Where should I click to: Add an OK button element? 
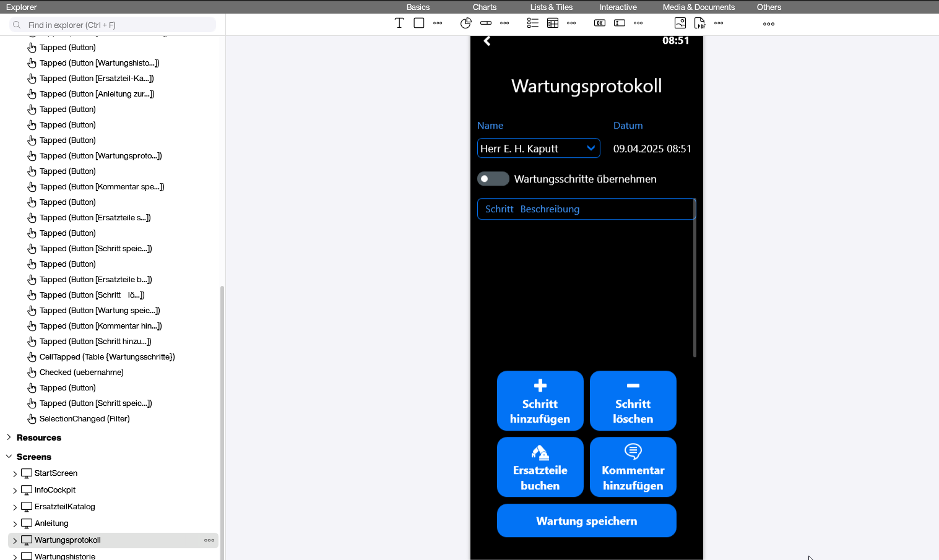tap(599, 23)
